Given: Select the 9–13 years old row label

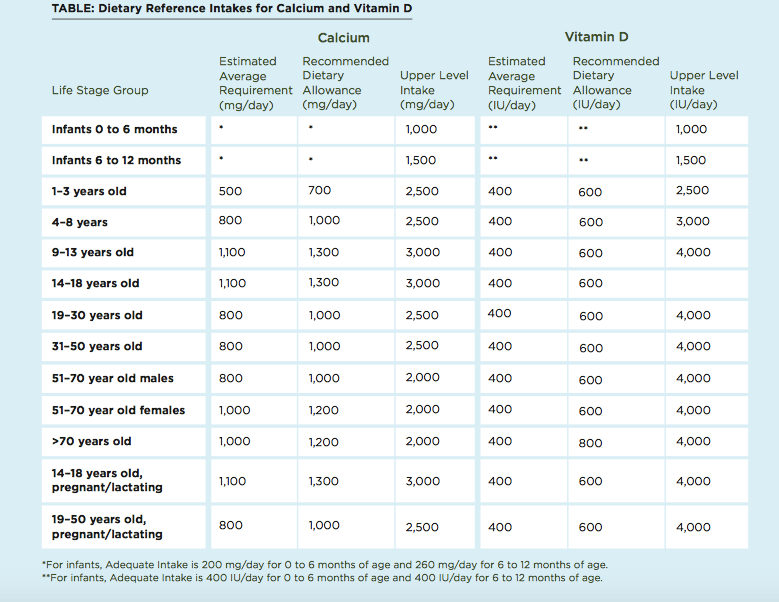Looking at the screenshot, I should tap(92, 252).
